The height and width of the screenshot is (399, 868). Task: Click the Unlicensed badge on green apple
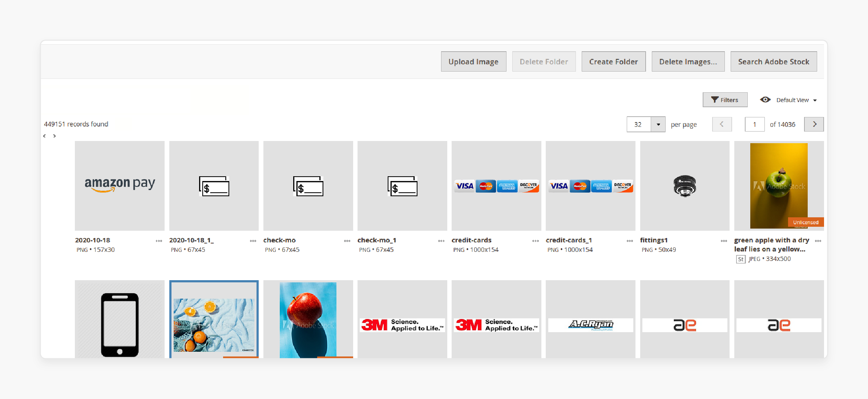click(x=806, y=222)
